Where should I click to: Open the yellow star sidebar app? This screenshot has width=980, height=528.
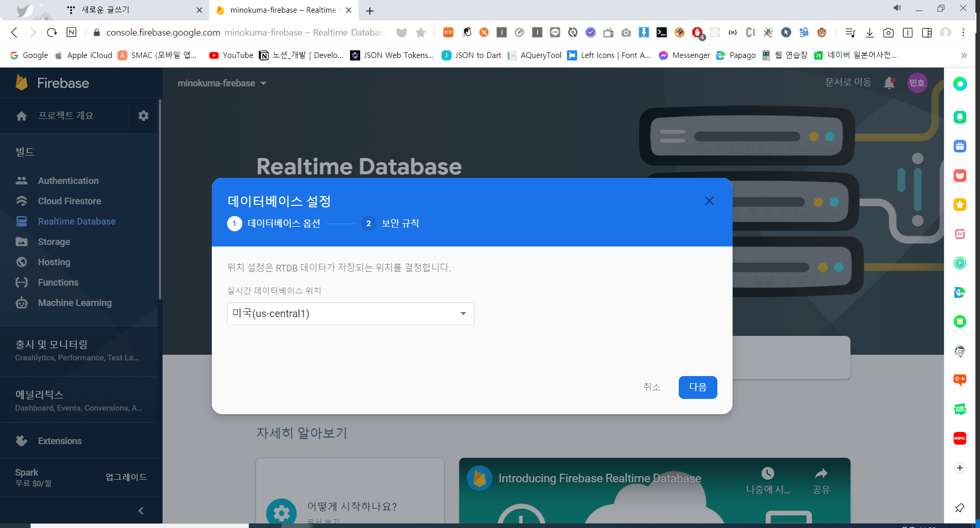tap(960, 205)
